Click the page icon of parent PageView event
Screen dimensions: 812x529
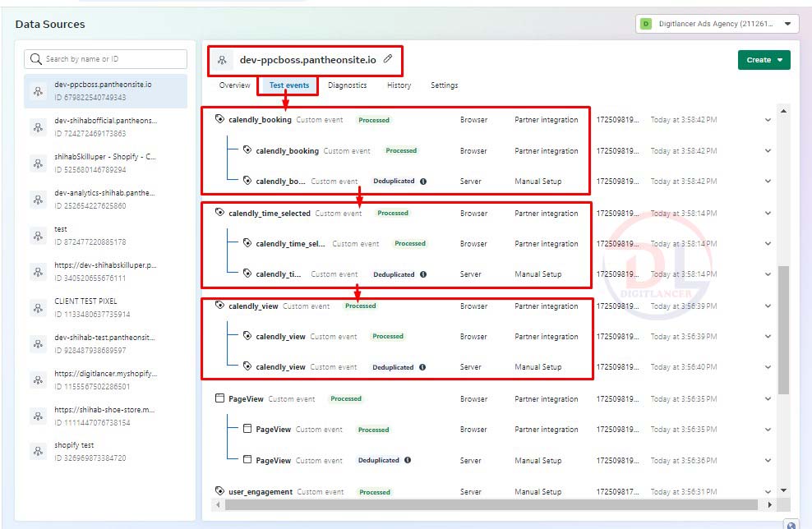219,398
